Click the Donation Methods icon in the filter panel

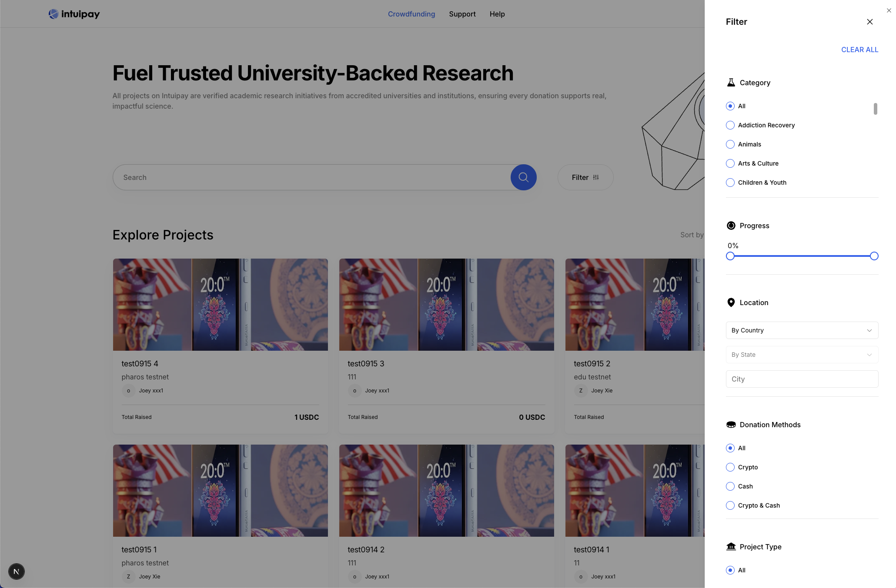click(731, 425)
